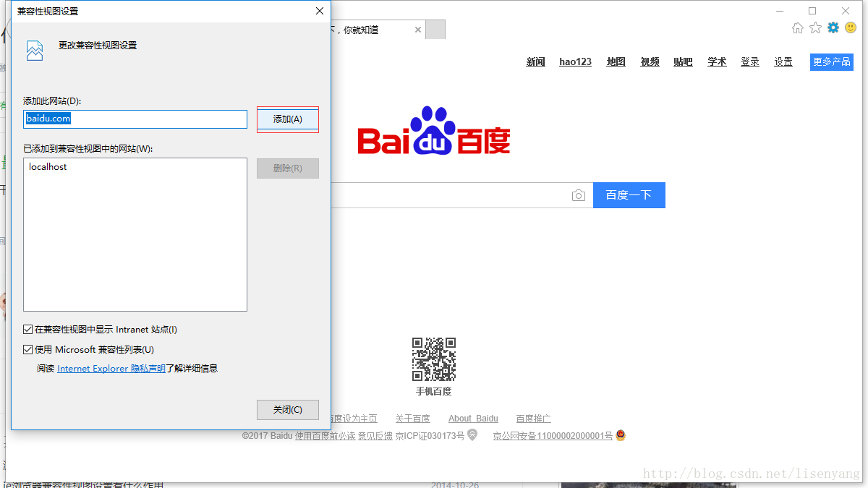Click the 添加(A) add button
The width and height of the screenshot is (868, 488).
pyautogui.click(x=288, y=119)
